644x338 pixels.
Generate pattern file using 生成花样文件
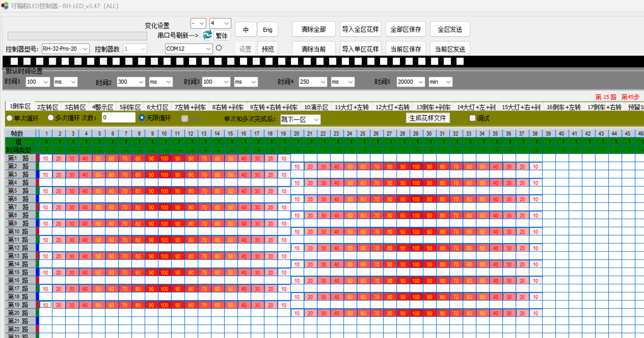(428, 118)
